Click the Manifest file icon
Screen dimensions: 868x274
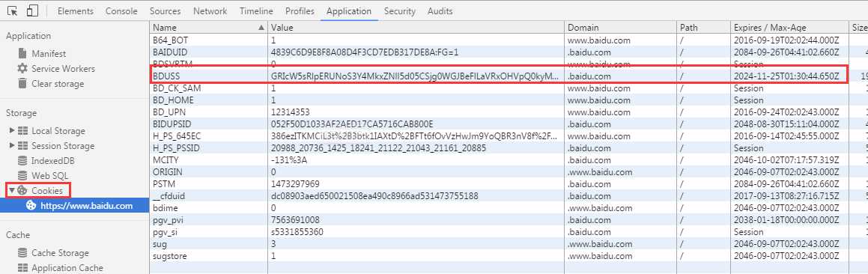(x=22, y=54)
